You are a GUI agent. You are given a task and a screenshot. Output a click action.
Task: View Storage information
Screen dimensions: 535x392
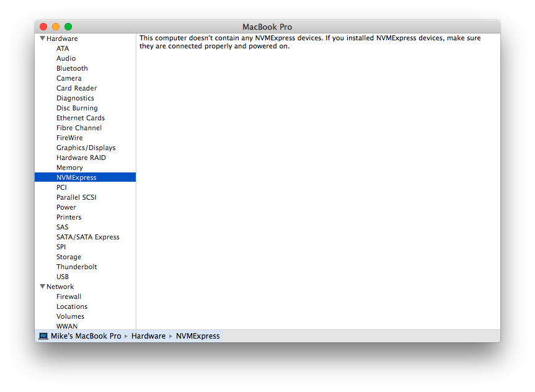(x=69, y=257)
